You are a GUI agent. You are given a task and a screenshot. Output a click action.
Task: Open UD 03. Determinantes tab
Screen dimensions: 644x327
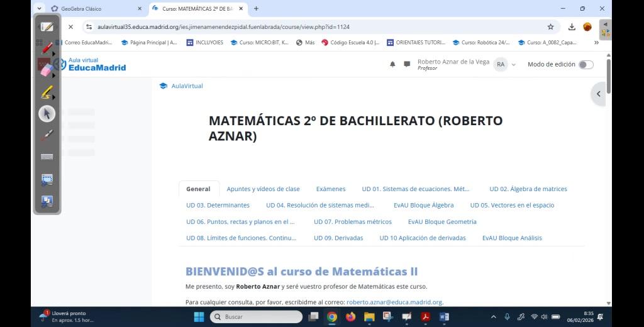[x=218, y=205]
